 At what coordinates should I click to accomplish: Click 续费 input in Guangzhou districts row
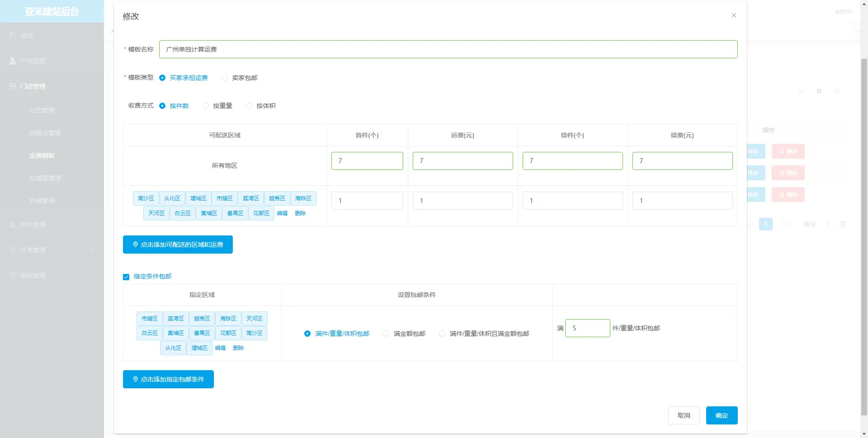pyautogui.click(x=683, y=201)
